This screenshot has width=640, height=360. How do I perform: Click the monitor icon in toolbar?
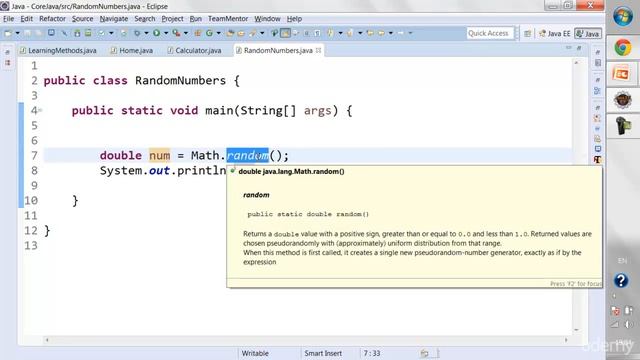(51, 33)
